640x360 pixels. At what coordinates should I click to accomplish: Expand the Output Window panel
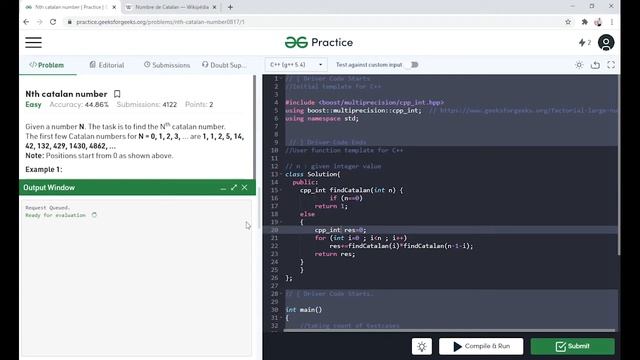point(234,187)
